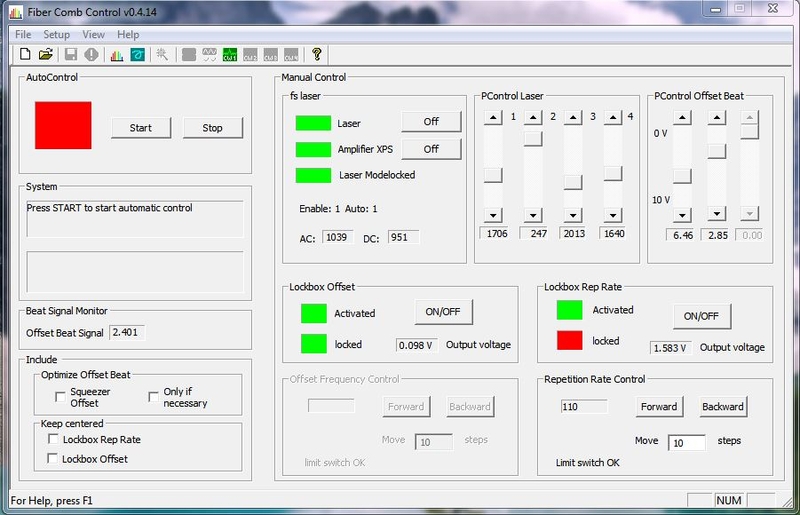
Task: Select the green CW 1 toolbar icon
Action: coord(230,55)
